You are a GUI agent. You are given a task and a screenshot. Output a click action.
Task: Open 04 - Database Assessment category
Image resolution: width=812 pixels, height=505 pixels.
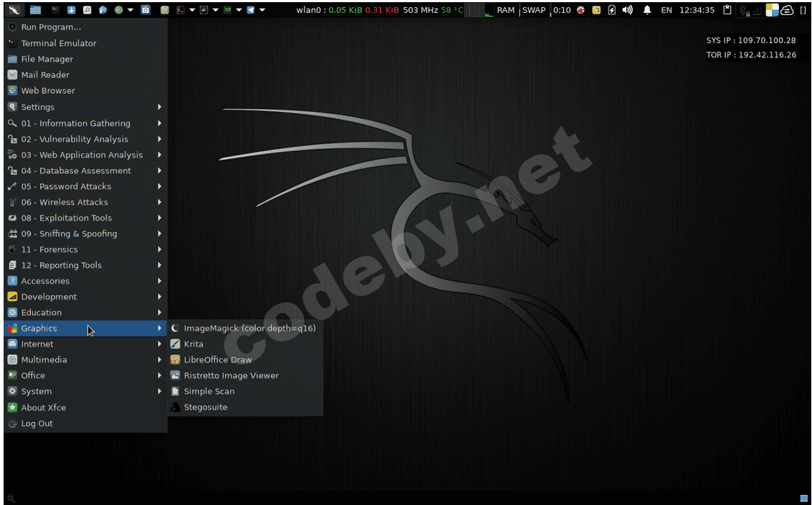(x=85, y=170)
